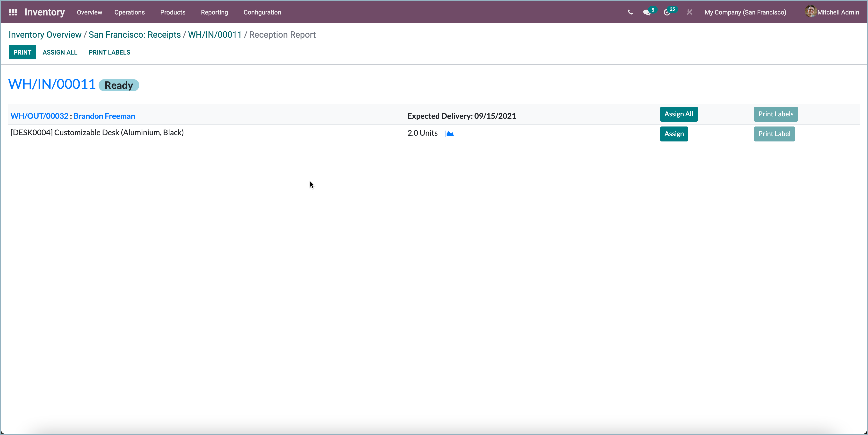Screen dimensions: 868x435
Task: Open the WH/OUT/00032 delivery link
Action: coord(39,116)
